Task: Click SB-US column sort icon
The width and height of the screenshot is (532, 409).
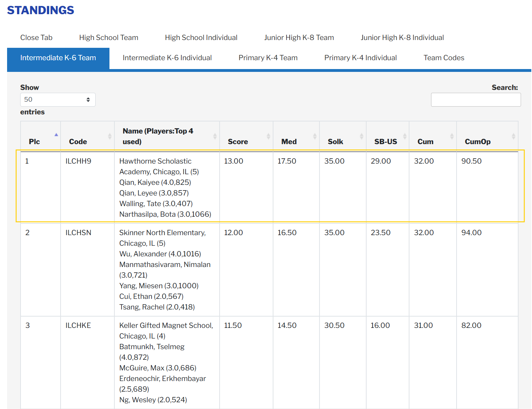Action: pos(404,136)
